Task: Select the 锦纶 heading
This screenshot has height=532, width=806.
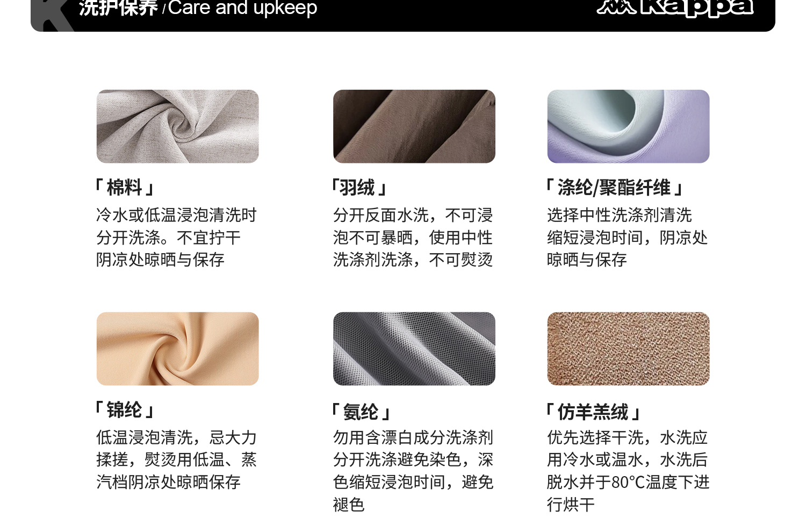Action: point(125,410)
